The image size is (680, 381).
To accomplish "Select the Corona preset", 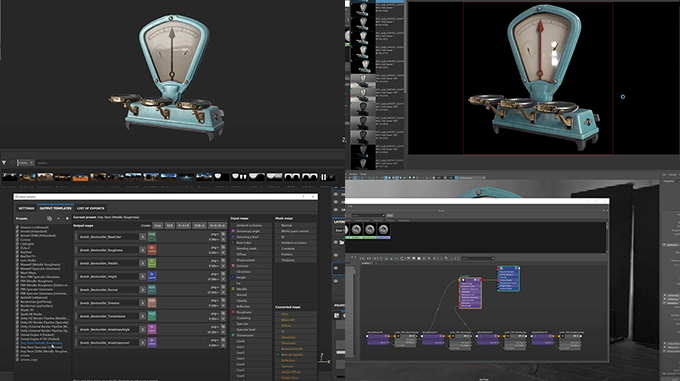I will point(26,240).
